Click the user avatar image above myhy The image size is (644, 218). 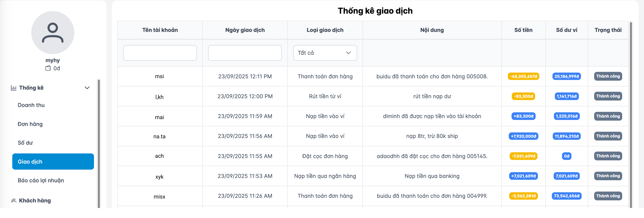tap(53, 32)
